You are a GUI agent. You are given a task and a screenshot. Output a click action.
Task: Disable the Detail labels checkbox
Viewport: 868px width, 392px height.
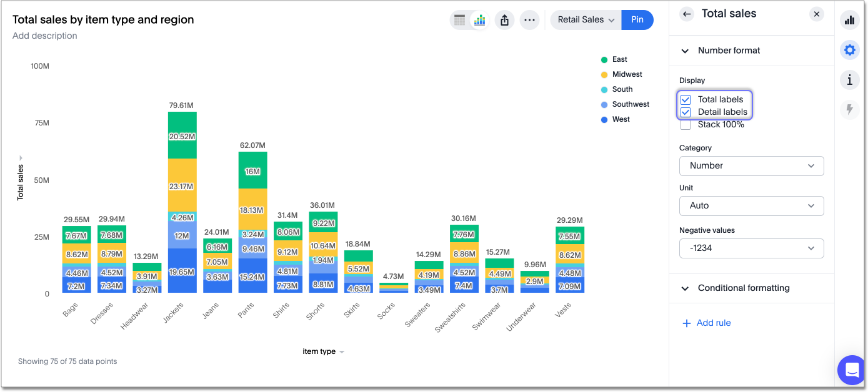(x=686, y=112)
